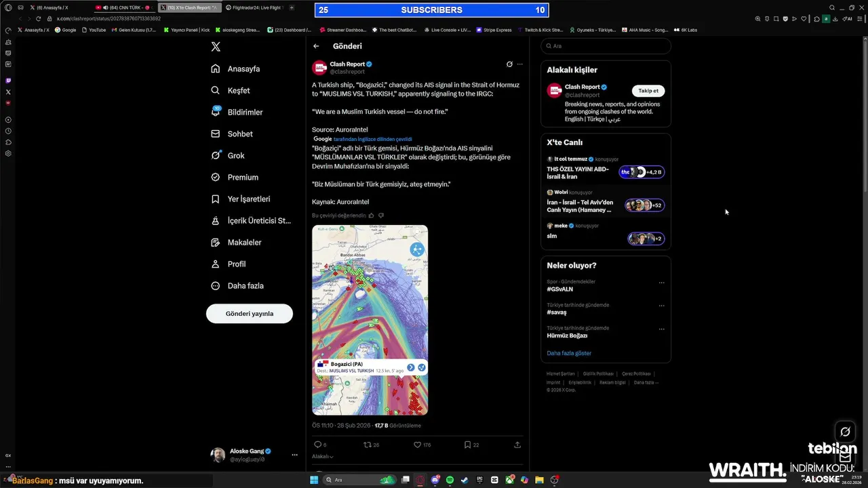
Task: Open Spotify from the taskbar
Action: [x=450, y=480]
